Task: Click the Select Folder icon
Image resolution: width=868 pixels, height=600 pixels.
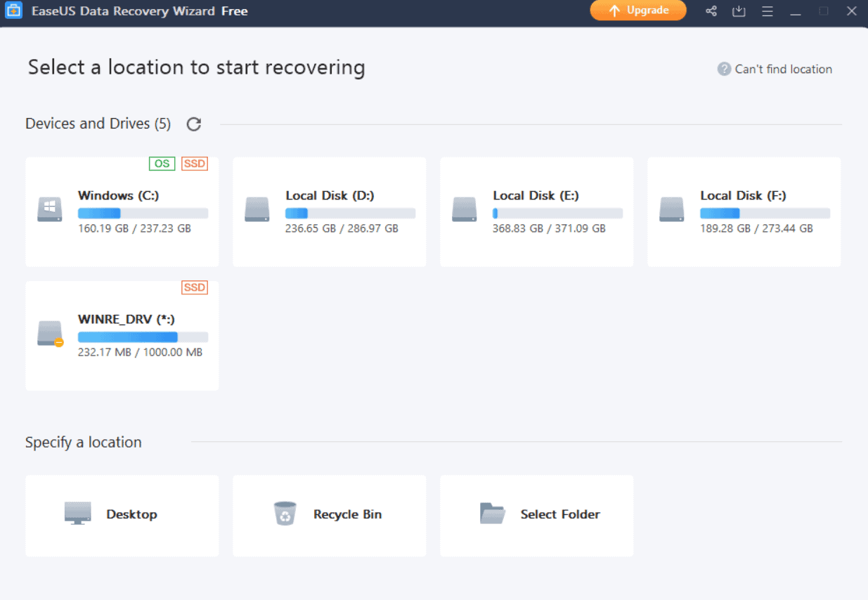Action: [x=493, y=514]
